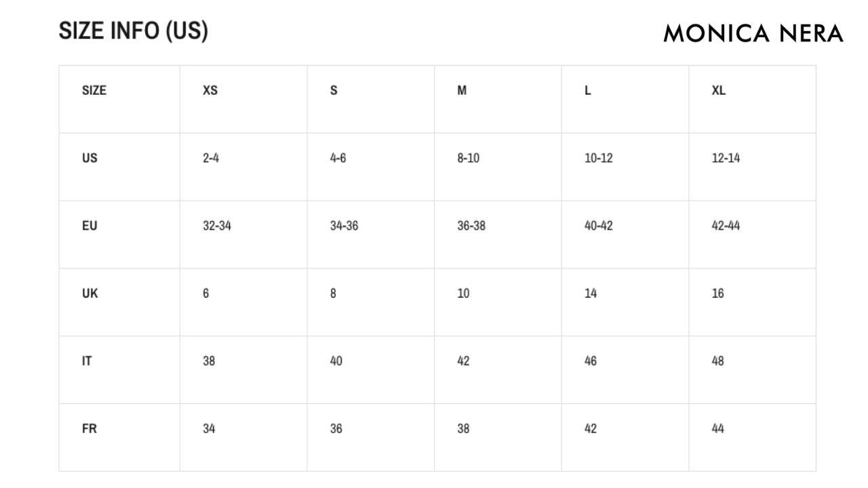
Task: Select the US 12-14 cell
Action: pyautogui.click(x=726, y=158)
